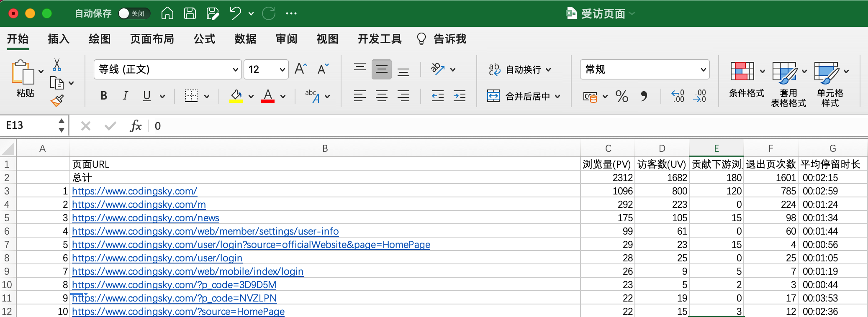
Task: Click the Undo arrow icon
Action: click(236, 13)
